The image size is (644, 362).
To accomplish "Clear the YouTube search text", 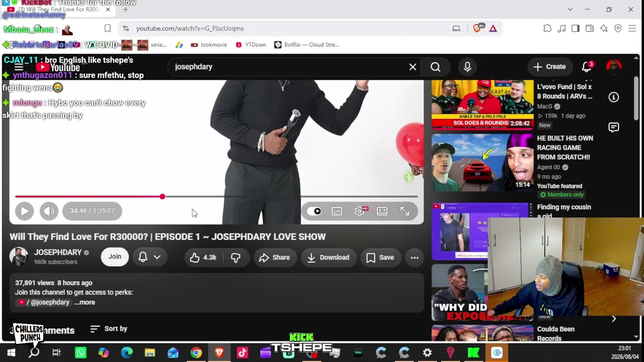I will [413, 67].
